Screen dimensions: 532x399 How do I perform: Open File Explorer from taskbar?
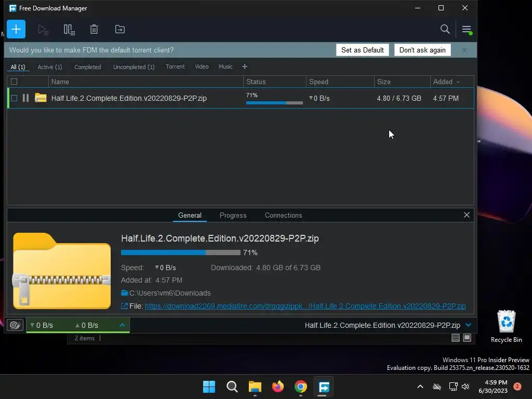pos(255,387)
